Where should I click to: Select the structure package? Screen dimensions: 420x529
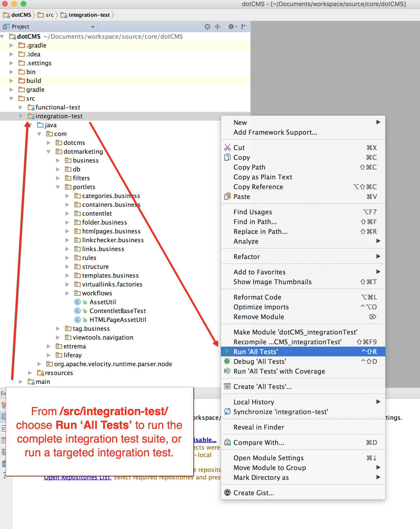95,266
